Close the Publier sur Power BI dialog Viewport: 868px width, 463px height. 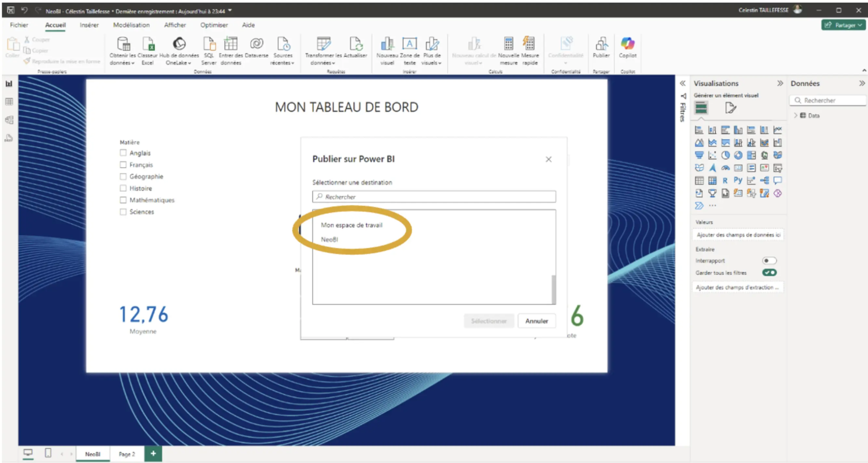[x=549, y=159]
